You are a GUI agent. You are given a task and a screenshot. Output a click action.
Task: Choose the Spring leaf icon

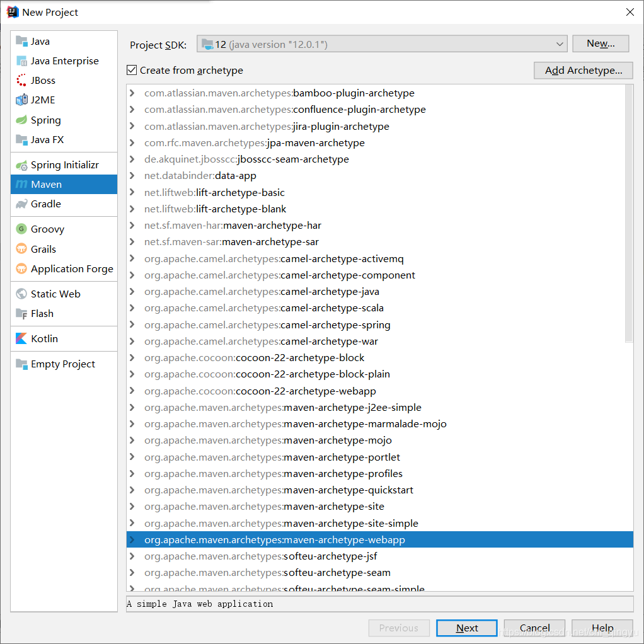tap(21, 120)
